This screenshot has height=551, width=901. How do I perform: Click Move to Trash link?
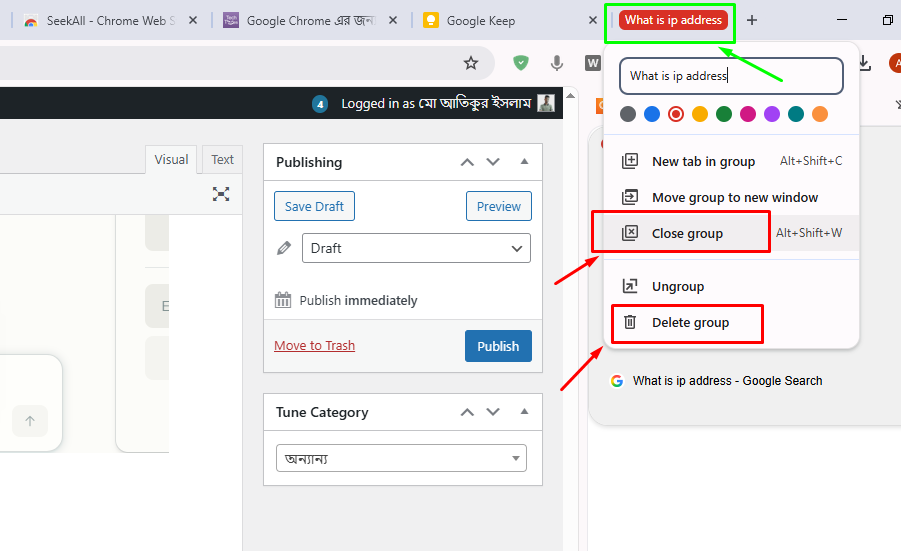[x=314, y=345]
